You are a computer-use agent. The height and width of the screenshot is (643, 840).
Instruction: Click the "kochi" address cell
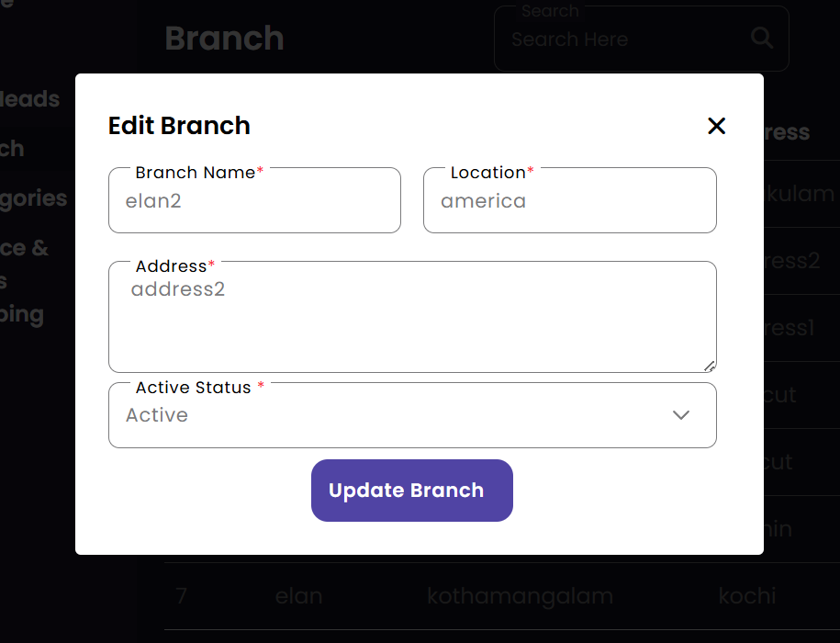(x=747, y=596)
